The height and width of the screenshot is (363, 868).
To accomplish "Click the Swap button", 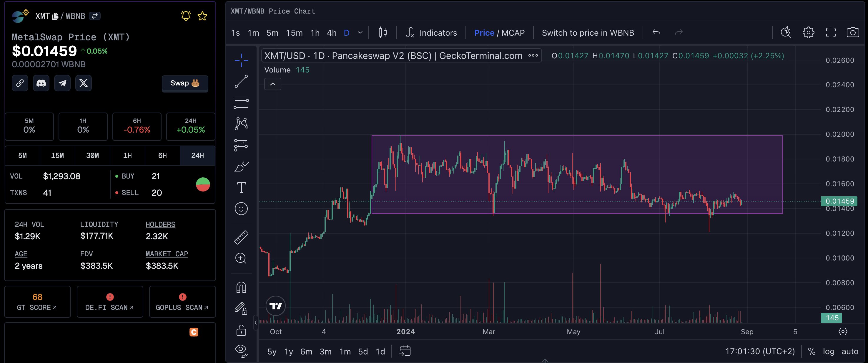I will 185,83.
